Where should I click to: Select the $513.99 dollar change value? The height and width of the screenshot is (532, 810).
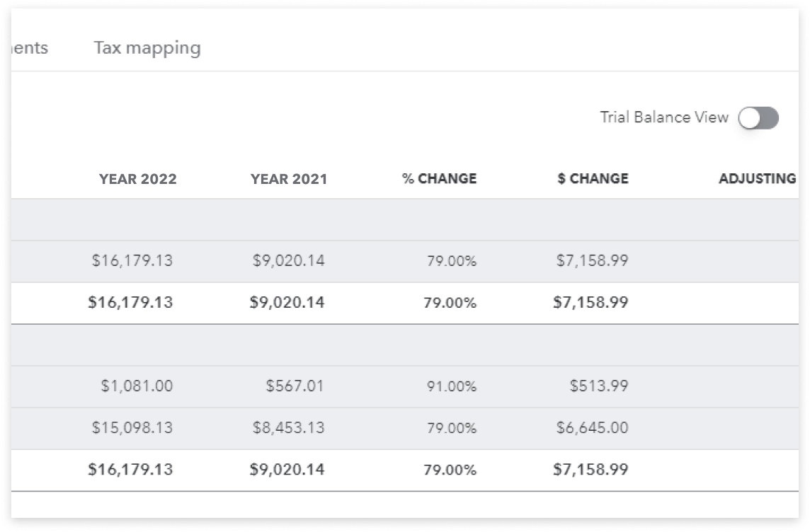tap(598, 386)
